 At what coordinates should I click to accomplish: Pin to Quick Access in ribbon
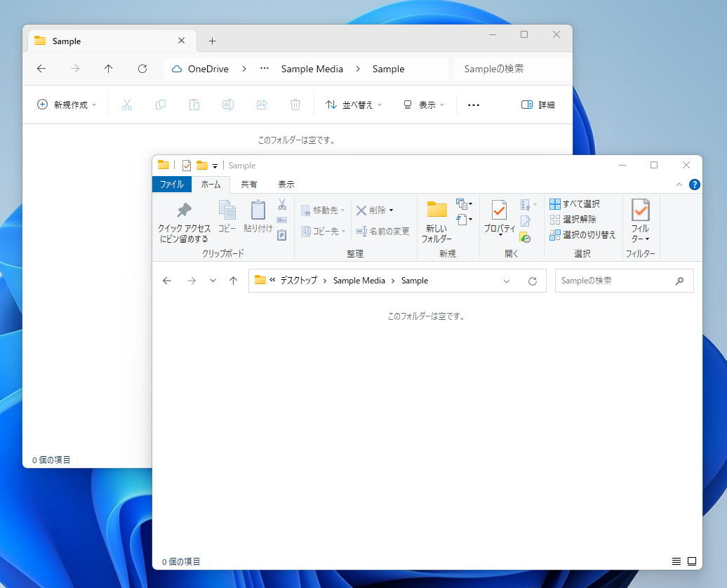click(184, 222)
